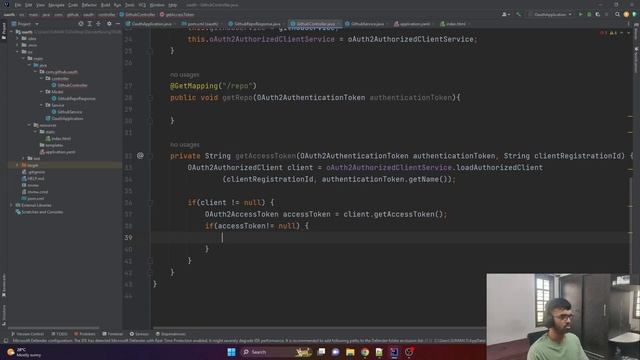
Task: Collapse the main folder in project tree
Action: point(24,58)
